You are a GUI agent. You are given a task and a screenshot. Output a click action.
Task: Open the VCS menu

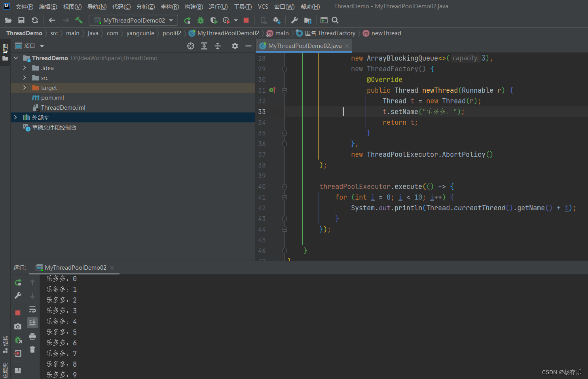[263, 7]
